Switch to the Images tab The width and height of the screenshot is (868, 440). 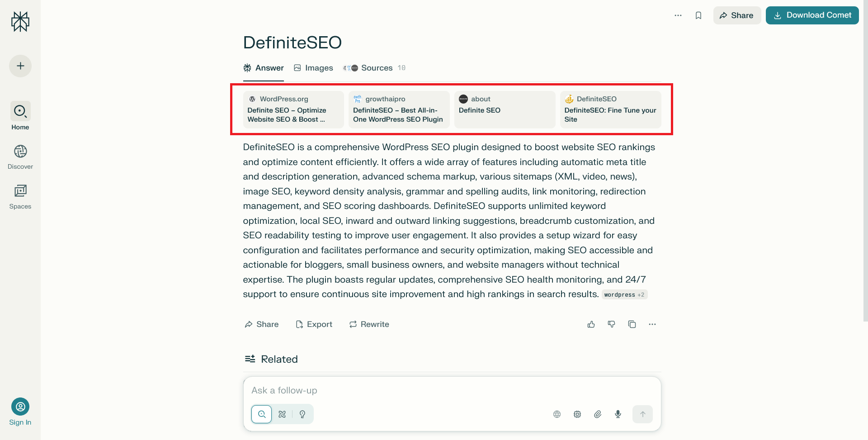pyautogui.click(x=313, y=68)
